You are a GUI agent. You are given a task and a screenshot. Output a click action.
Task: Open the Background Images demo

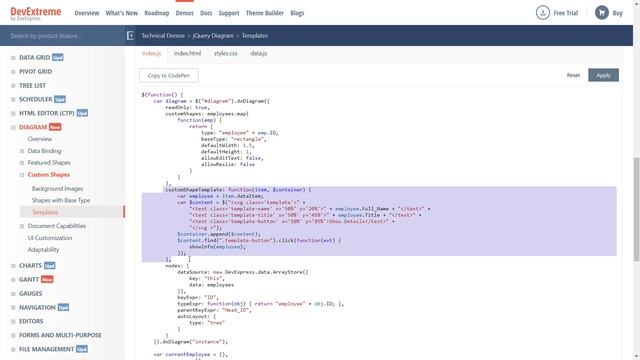click(x=58, y=189)
